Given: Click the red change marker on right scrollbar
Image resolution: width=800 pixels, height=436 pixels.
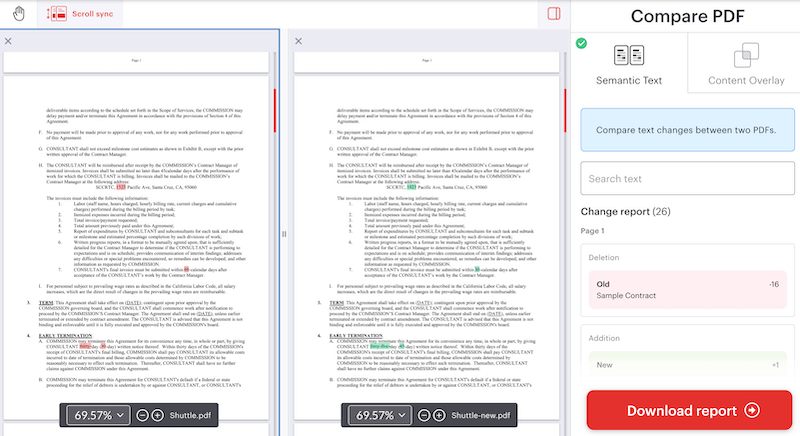Looking at the screenshot, I should [x=565, y=111].
